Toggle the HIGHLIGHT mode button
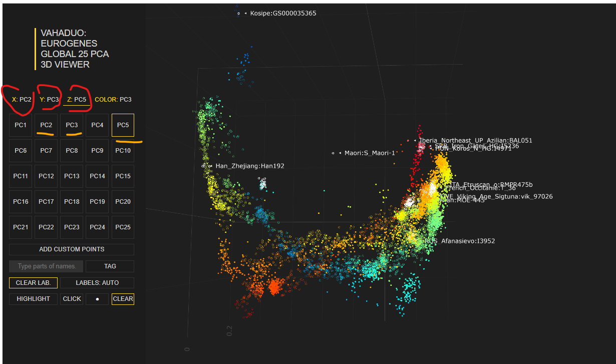616x364 pixels. point(34,299)
